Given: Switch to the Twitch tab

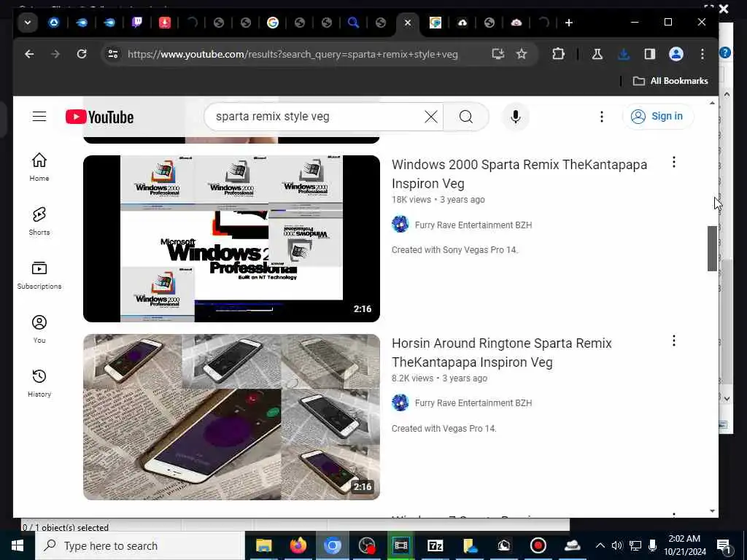Looking at the screenshot, I should click(x=136, y=23).
